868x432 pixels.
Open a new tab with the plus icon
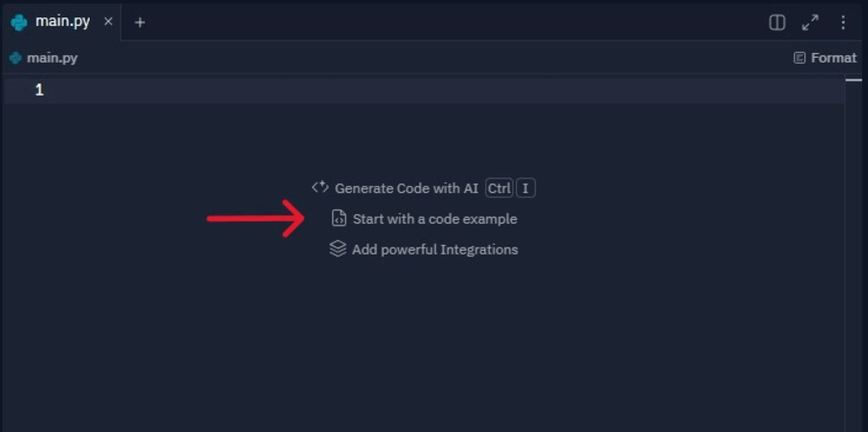[140, 23]
